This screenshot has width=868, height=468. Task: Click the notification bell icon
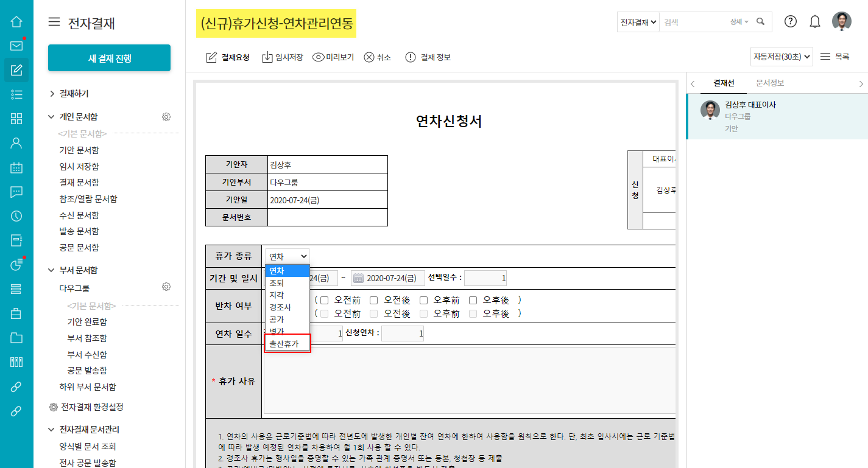[814, 22]
